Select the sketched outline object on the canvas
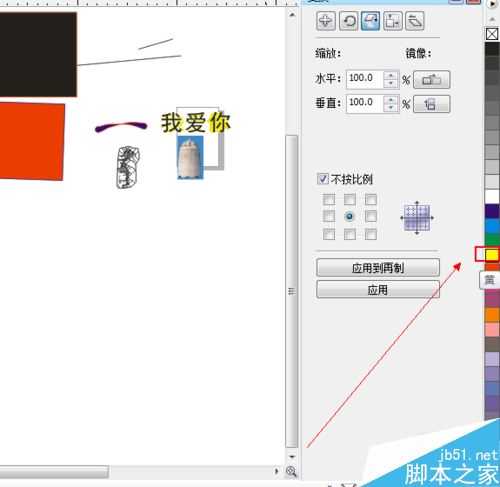The image size is (500, 487). pyautogui.click(x=128, y=167)
